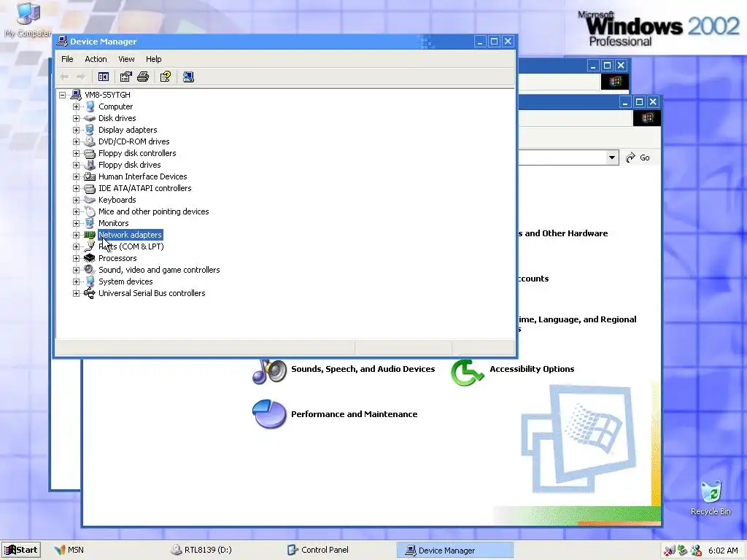
Task: Click the Back arrow toolbar icon
Action: click(x=64, y=77)
